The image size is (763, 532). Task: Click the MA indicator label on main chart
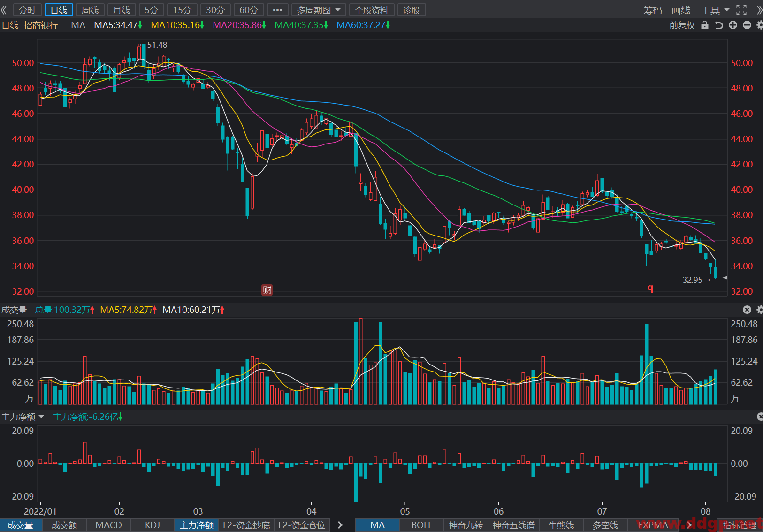(x=78, y=25)
